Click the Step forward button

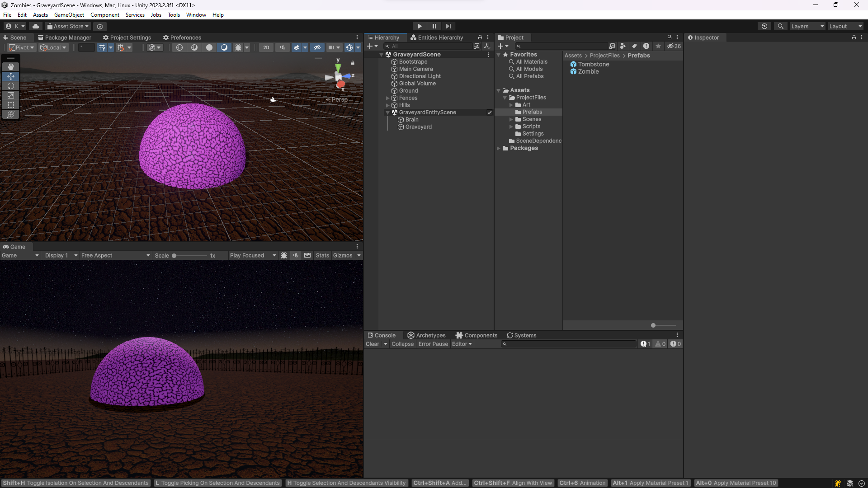coord(448,26)
